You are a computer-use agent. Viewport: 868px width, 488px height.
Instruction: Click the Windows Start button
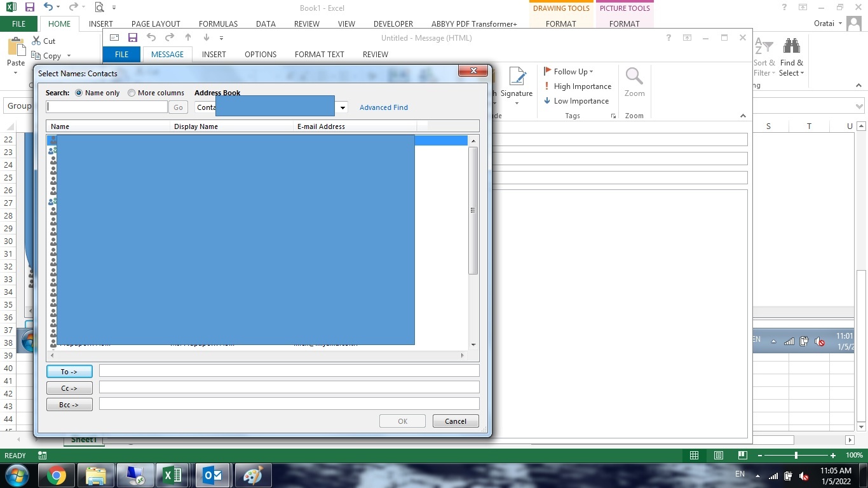16,475
